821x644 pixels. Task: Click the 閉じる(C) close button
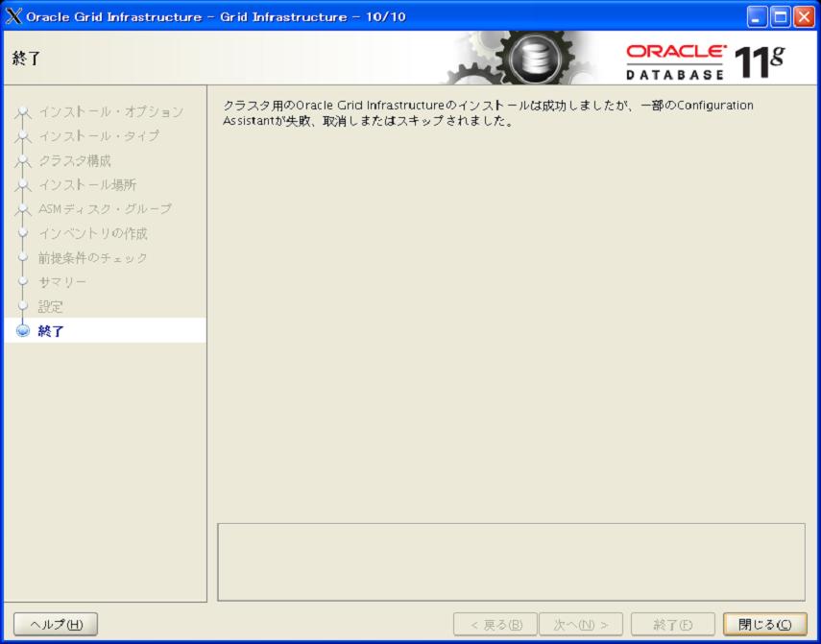click(765, 624)
